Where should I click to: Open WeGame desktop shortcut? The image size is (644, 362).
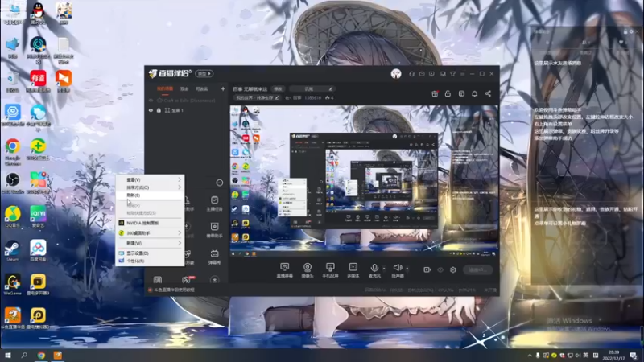click(x=13, y=285)
